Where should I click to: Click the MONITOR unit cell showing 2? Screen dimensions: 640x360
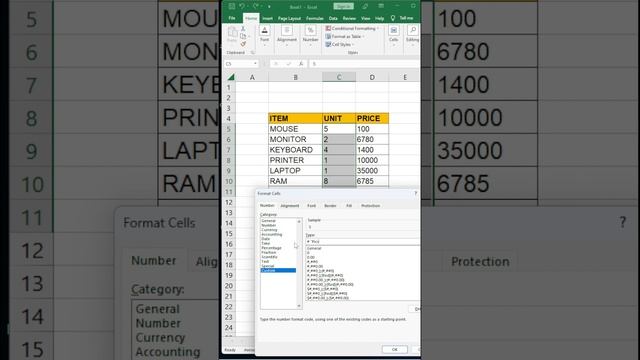tap(339, 139)
